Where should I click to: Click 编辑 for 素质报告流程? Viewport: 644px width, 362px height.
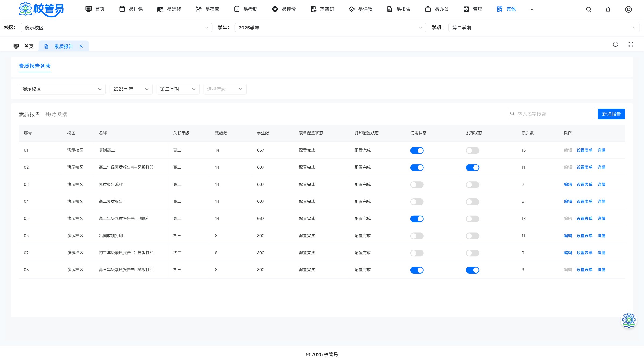(568, 184)
